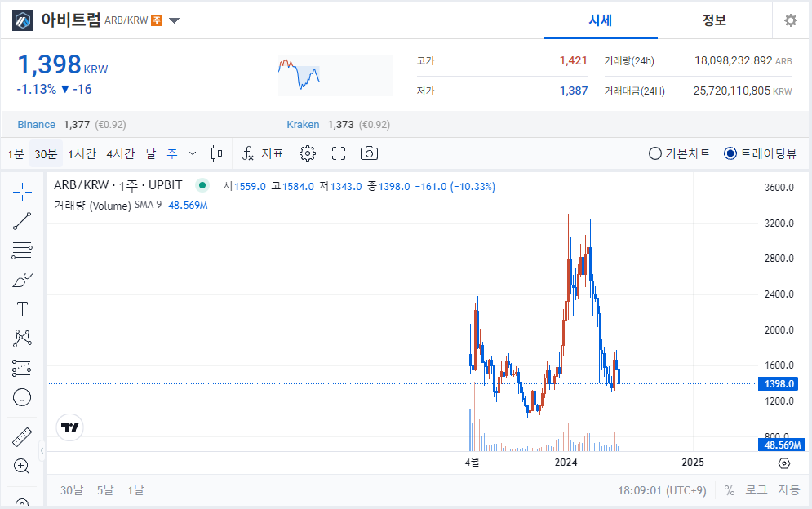This screenshot has width=812, height=509.
Task: Expand the ARB/KRW market selector arrow
Action: [x=174, y=20]
